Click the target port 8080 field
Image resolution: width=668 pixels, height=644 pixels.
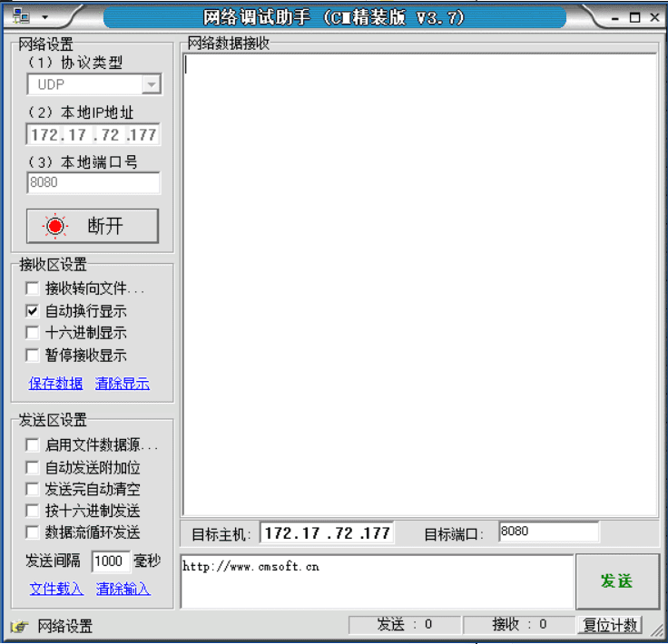tap(549, 532)
